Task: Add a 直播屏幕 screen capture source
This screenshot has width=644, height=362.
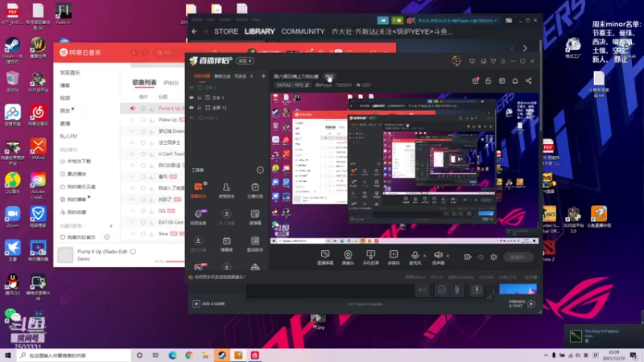Action: (325, 257)
